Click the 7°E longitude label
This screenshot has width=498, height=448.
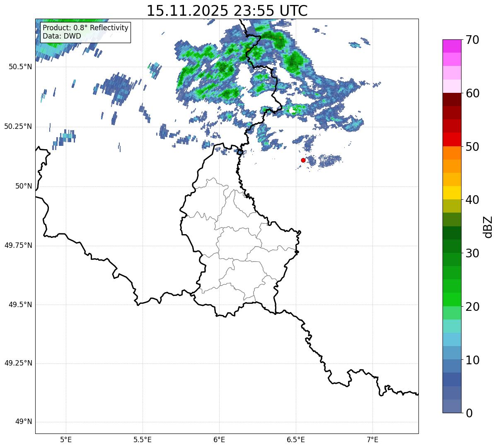372,439
